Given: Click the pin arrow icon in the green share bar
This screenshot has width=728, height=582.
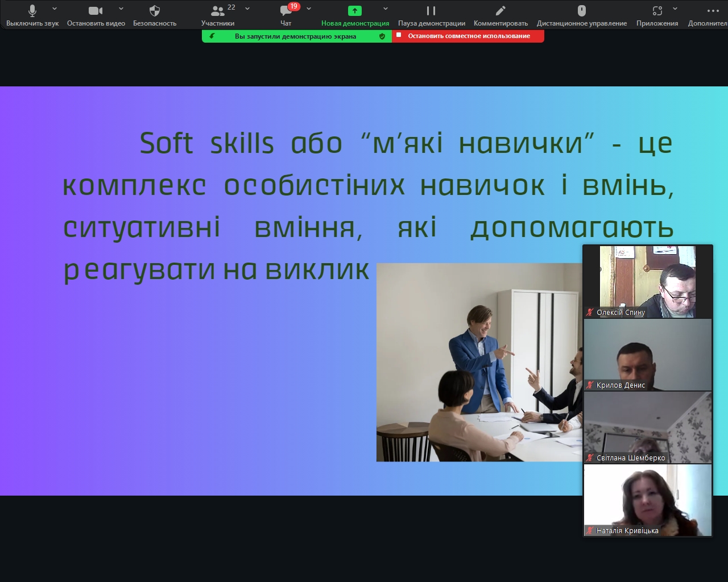Looking at the screenshot, I should 212,36.
